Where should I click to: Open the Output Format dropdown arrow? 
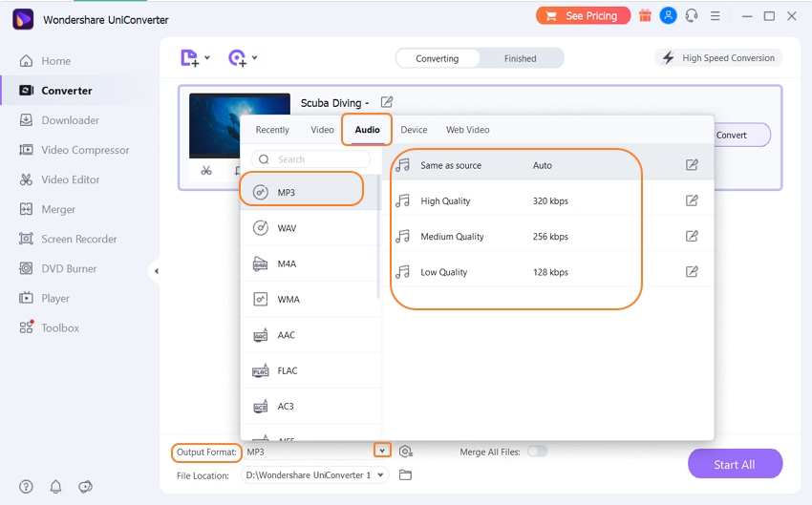pos(382,451)
